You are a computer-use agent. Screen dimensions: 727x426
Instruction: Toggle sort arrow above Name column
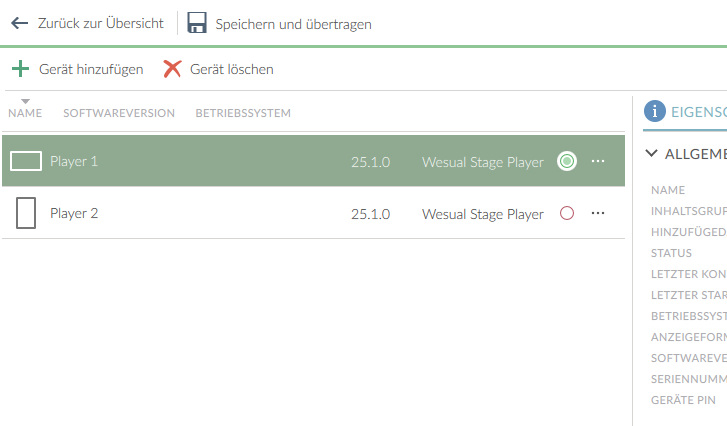[x=26, y=101]
